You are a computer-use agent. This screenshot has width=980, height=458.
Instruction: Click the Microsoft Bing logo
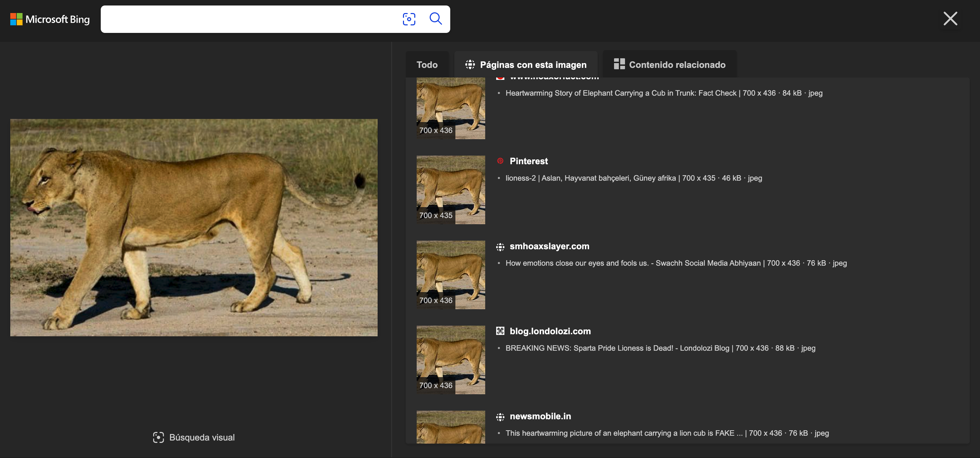pyautogui.click(x=50, y=19)
